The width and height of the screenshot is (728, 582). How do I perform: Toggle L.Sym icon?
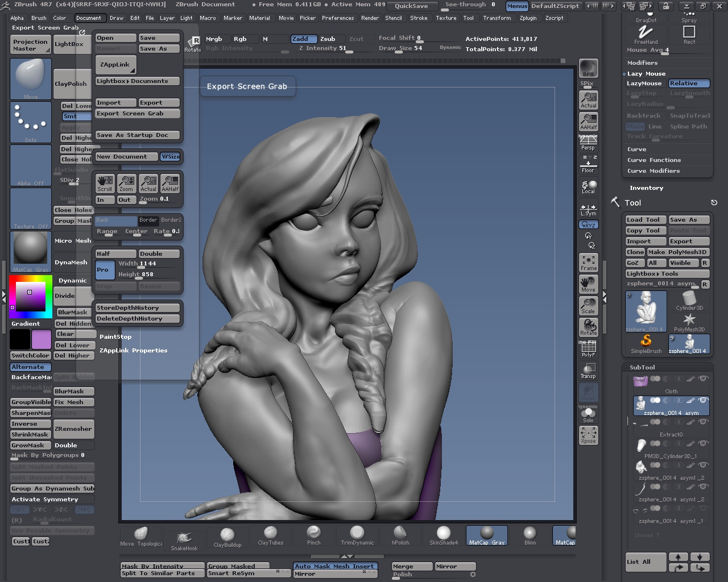click(x=588, y=209)
